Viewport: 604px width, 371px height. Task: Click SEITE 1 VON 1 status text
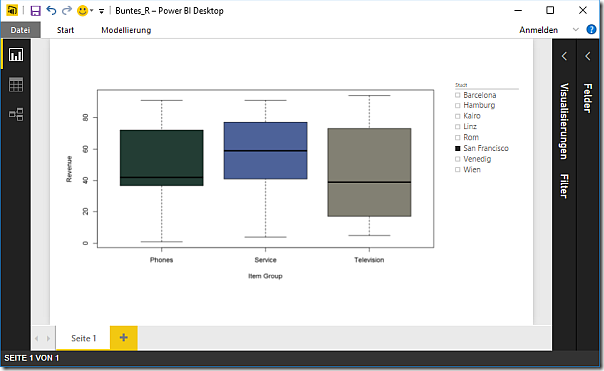(32, 358)
